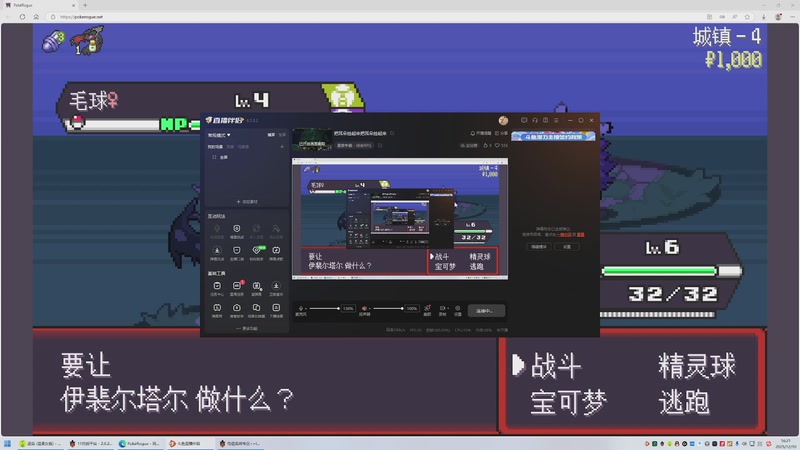
Task: Open first taskbar app next to Start
Action: (40, 443)
